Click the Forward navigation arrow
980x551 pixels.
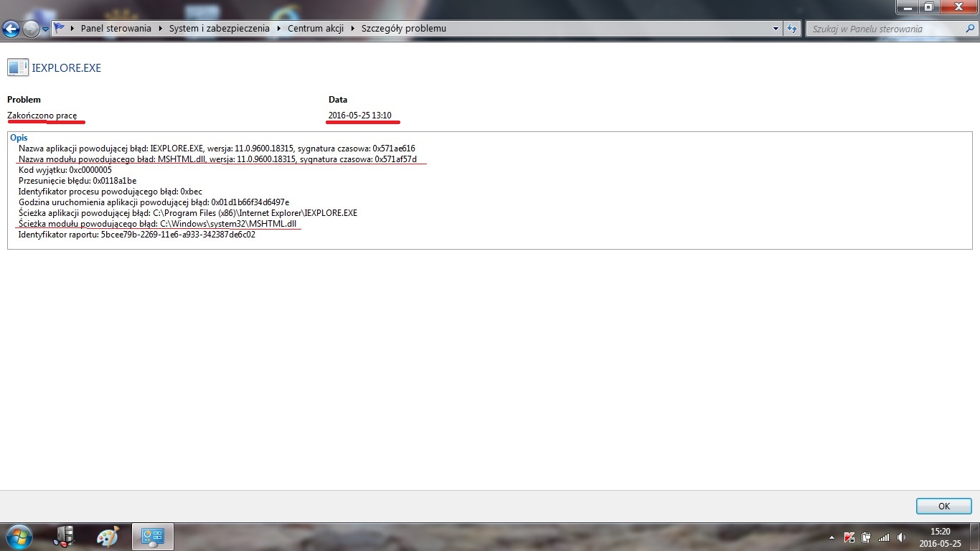click(31, 29)
